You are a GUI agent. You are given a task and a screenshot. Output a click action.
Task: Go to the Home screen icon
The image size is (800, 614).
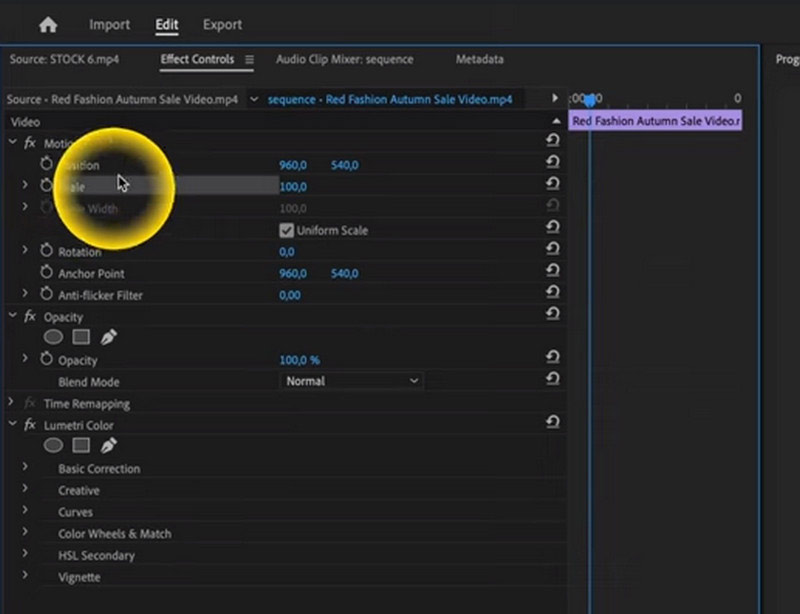tap(48, 24)
